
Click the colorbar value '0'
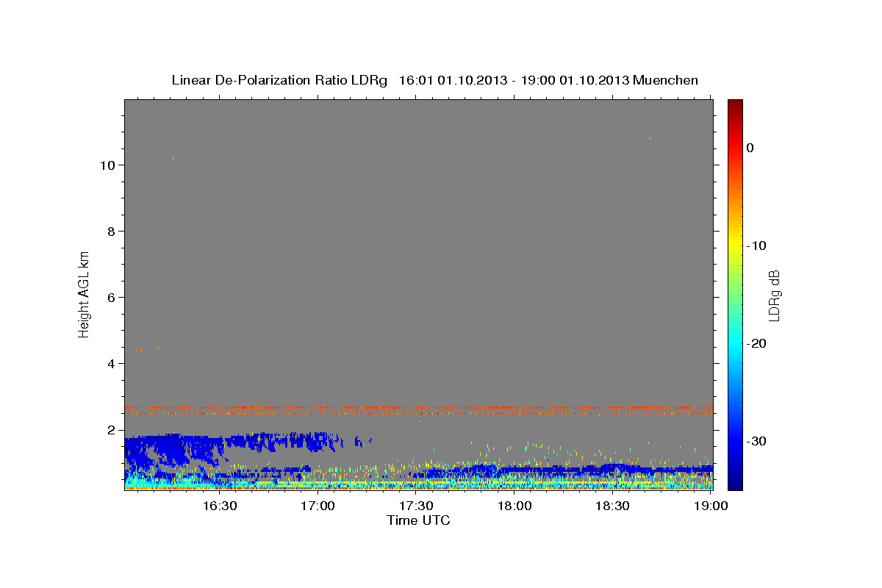[x=750, y=148]
